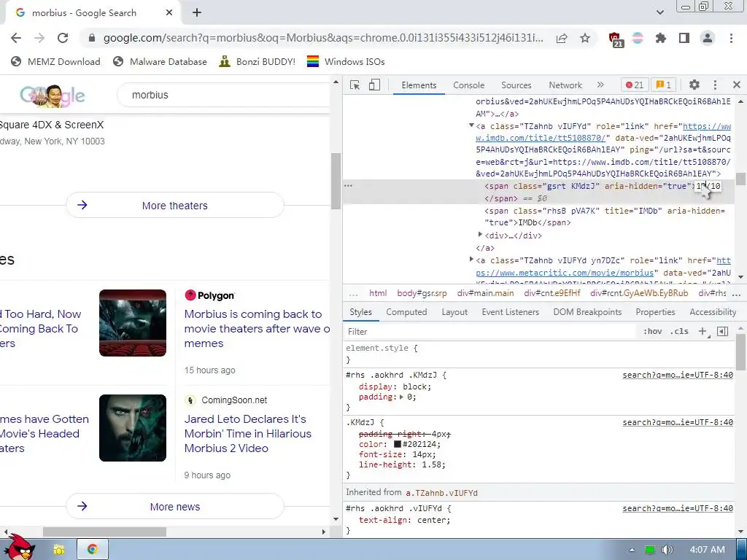Select div#main.main in breadcrumb
This screenshot has height=560, width=747.
pyautogui.click(x=485, y=293)
